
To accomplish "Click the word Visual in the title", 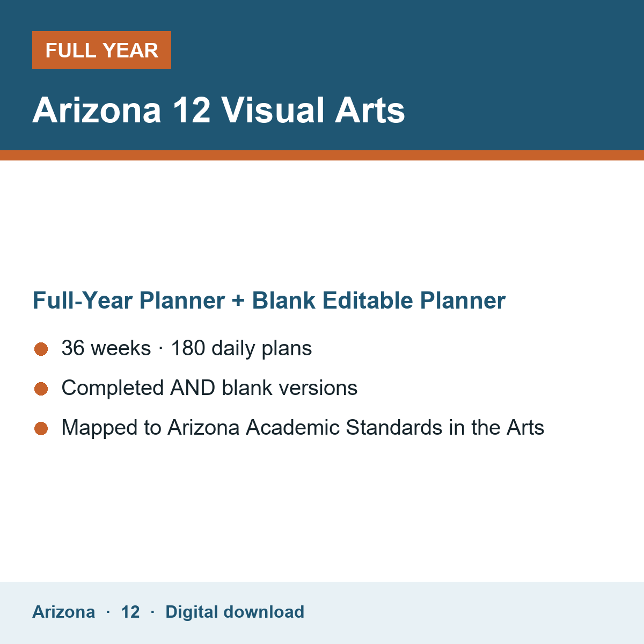I will pyautogui.click(x=273, y=110).
